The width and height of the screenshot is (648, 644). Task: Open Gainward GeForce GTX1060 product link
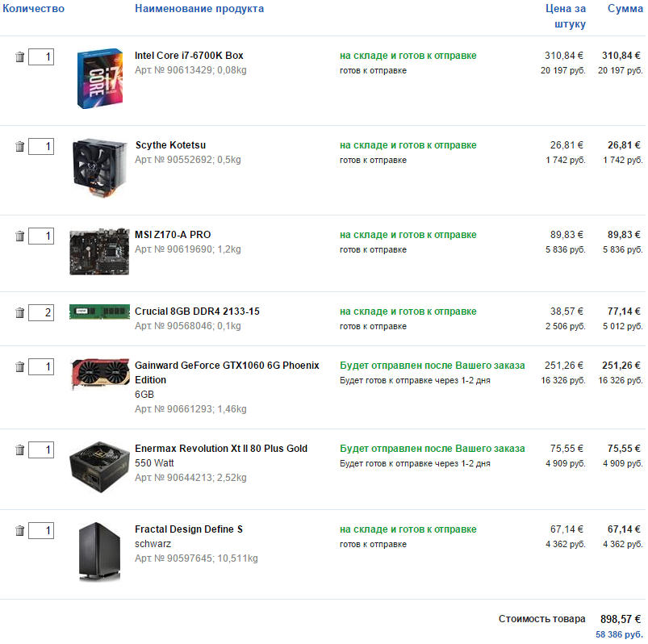(x=227, y=366)
